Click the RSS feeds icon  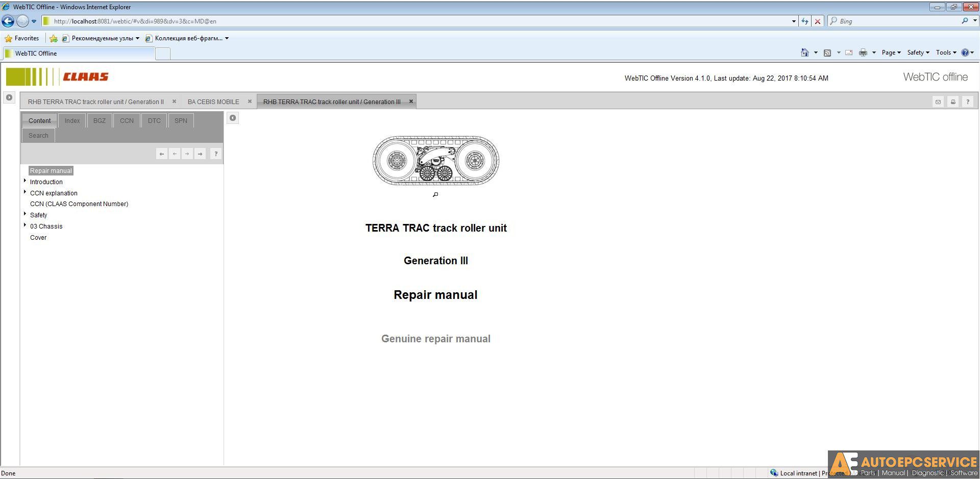point(827,53)
